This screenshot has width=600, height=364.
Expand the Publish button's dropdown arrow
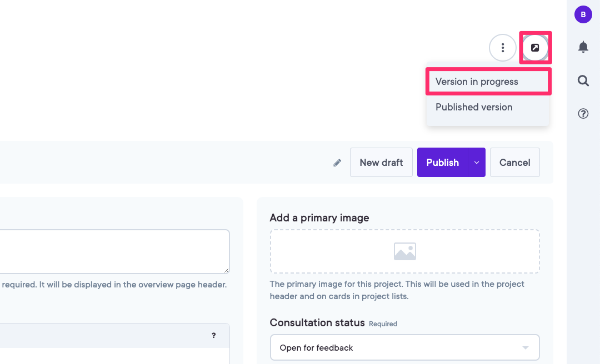[477, 163]
